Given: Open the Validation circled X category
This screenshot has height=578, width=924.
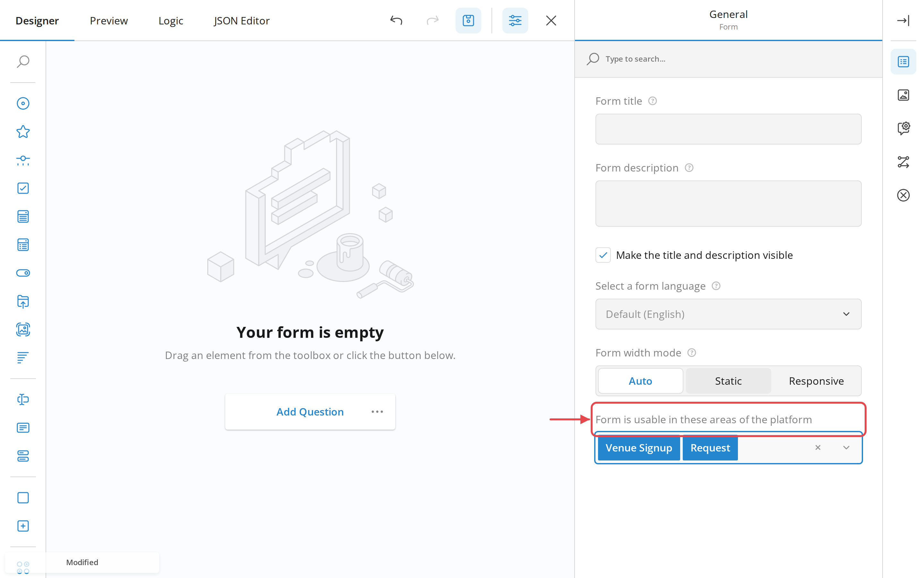Looking at the screenshot, I should point(903,195).
